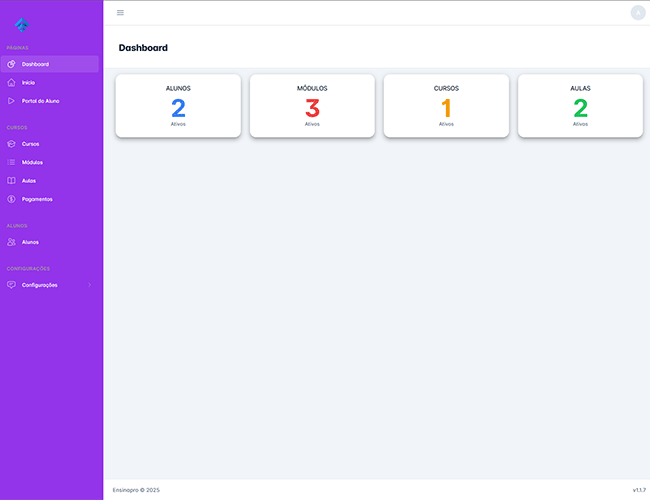This screenshot has height=500, width=650.
Task: Open Alunos in the sidebar
Action: 50,242
